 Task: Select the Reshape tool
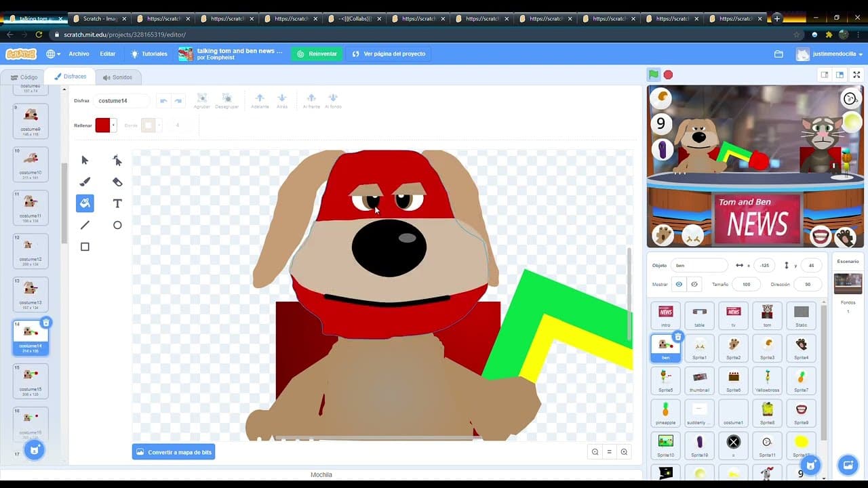pyautogui.click(x=117, y=160)
